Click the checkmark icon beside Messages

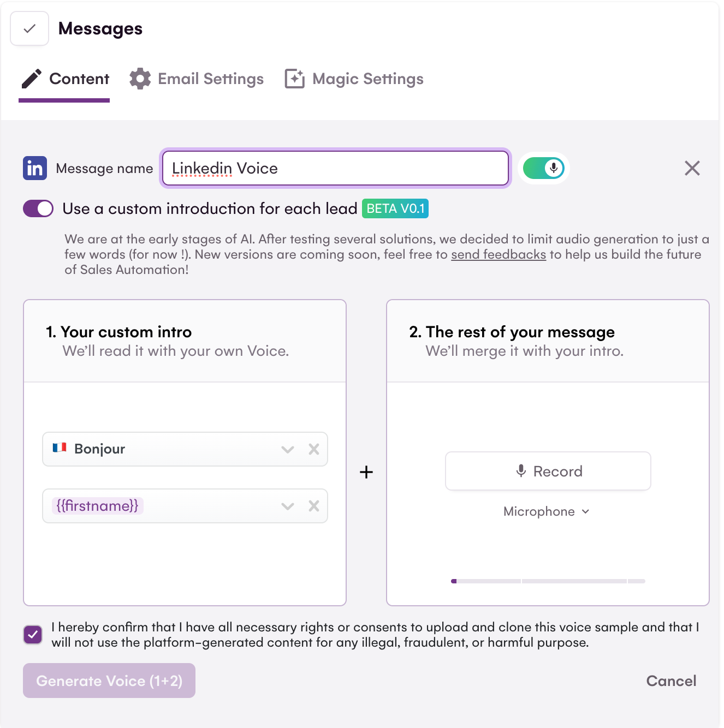click(x=29, y=28)
